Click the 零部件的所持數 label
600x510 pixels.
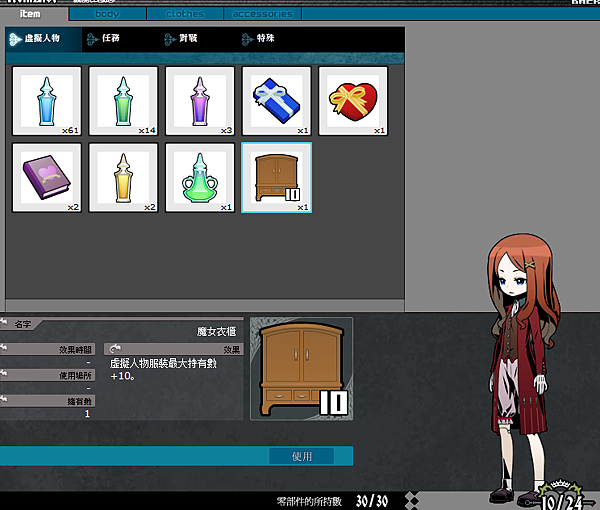pos(309,501)
